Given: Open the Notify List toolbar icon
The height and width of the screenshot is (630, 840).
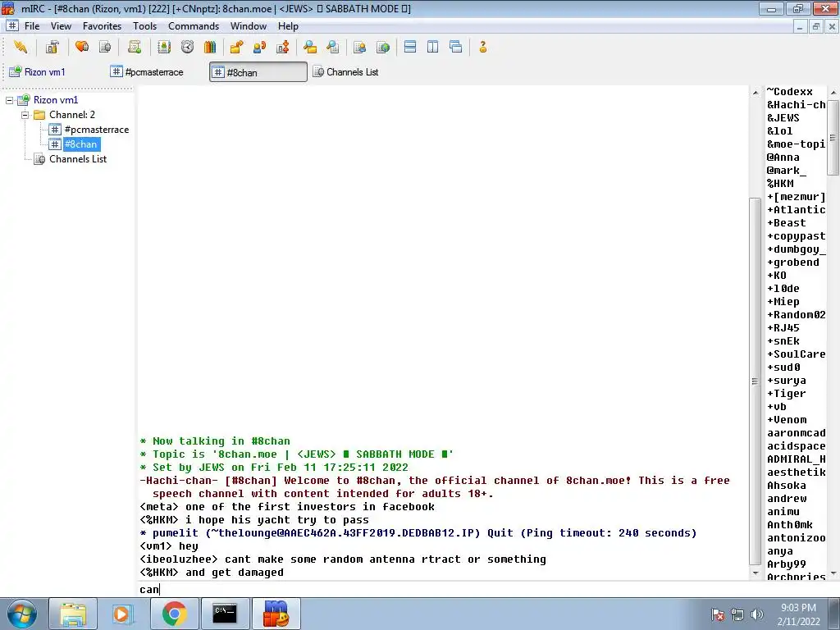Looking at the screenshot, I should coord(359,47).
